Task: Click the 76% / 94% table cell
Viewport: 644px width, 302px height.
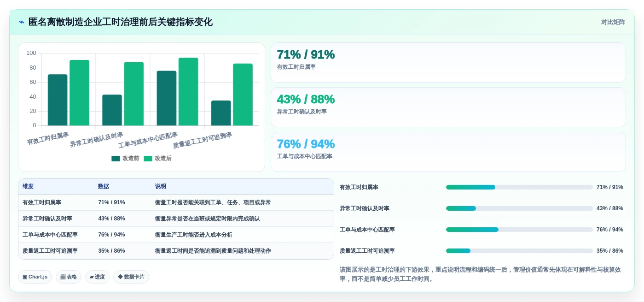Action: (x=111, y=235)
